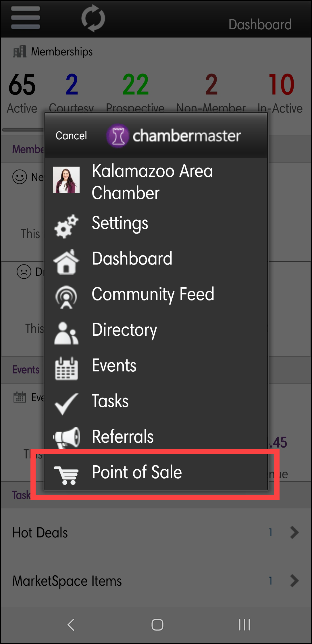Select Community Feed menu item
This screenshot has height=644, width=312.
(153, 294)
